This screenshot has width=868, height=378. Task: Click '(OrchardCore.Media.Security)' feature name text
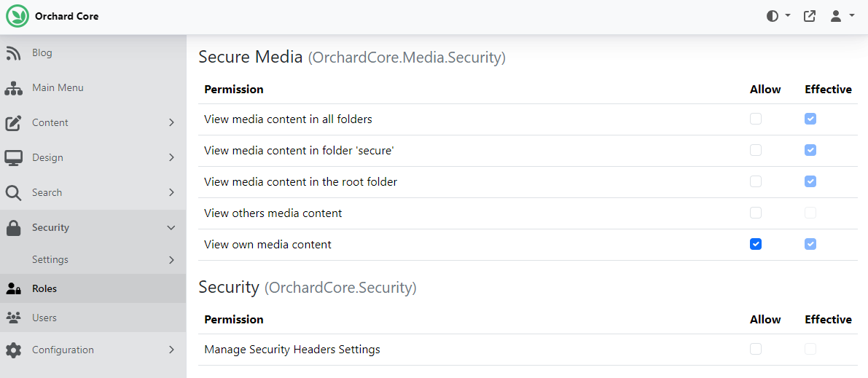pos(407,58)
